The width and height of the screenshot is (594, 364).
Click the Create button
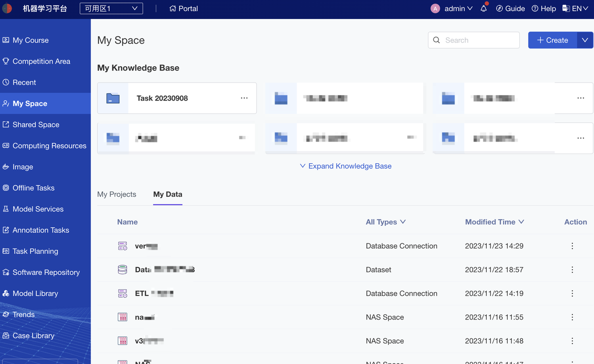(x=553, y=40)
